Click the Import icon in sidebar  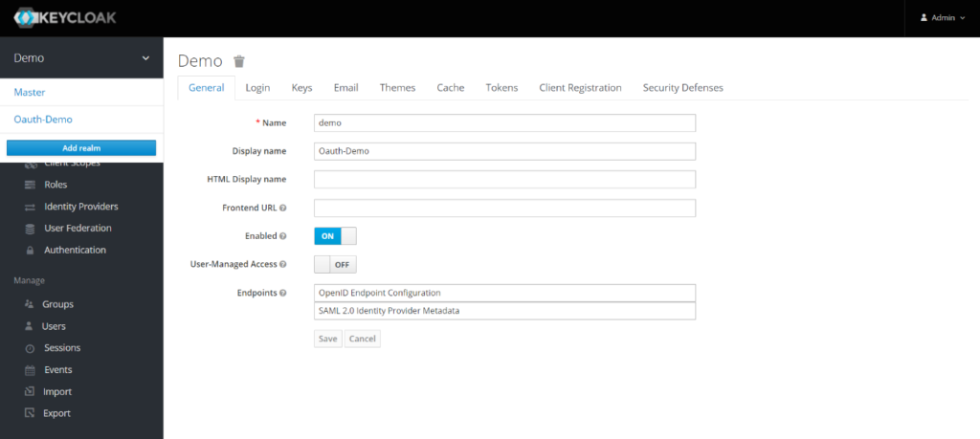click(30, 392)
